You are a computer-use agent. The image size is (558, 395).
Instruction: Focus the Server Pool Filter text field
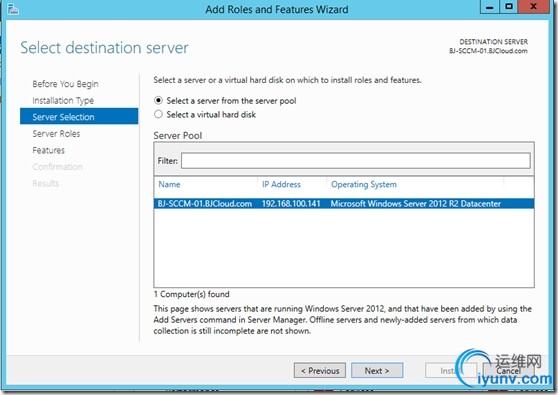pos(356,160)
